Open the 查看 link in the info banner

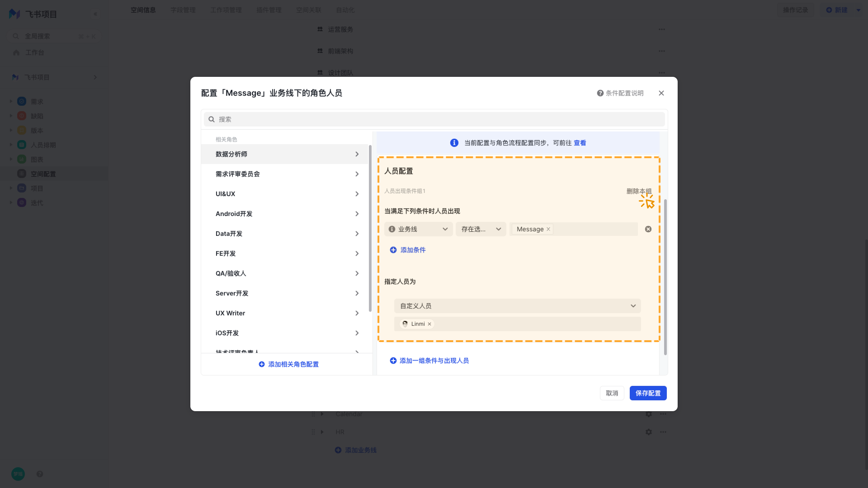coord(580,143)
